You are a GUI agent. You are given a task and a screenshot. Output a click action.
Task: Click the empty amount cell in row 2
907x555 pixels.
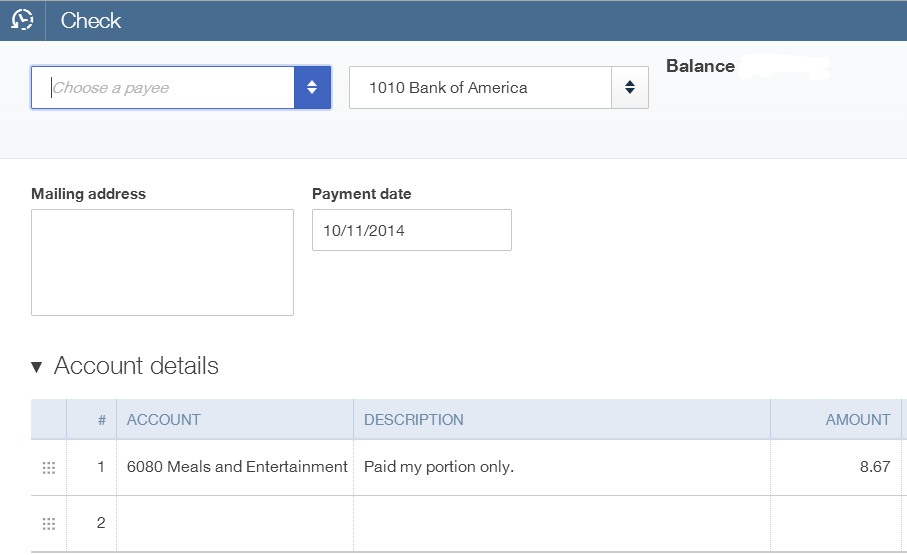tap(836, 523)
